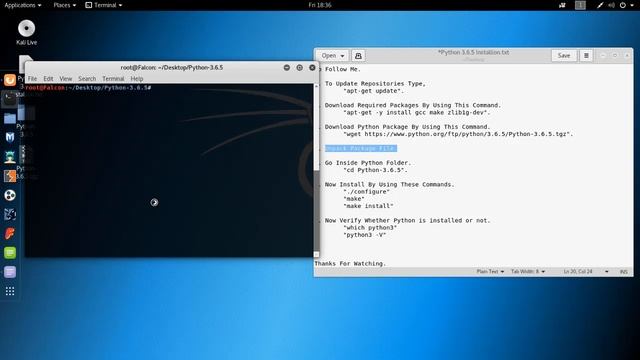Open the Files folder dock icon
640x360 pixels.
click(10, 118)
